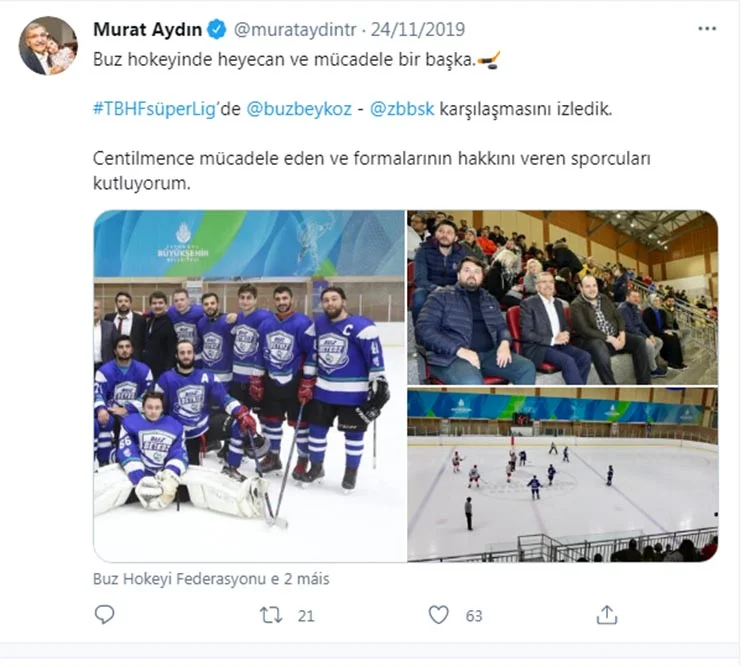Click the like count 63

(x=473, y=616)
